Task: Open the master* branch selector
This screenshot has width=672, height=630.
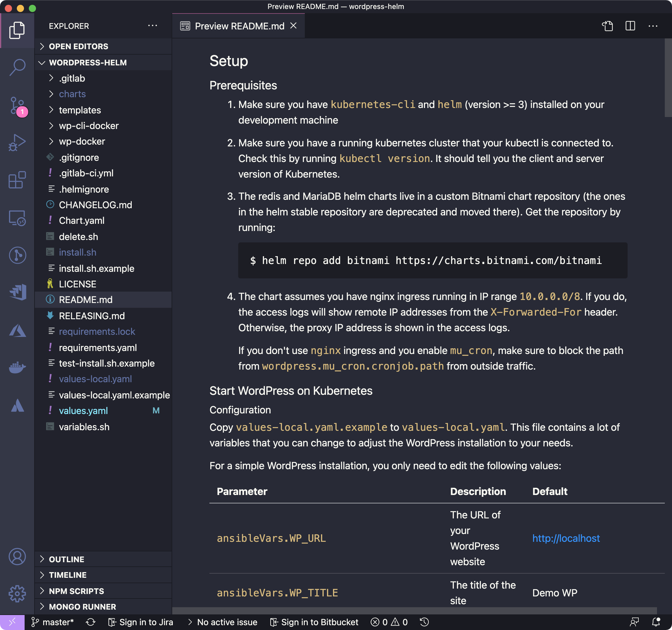Action: coord(53,622)
